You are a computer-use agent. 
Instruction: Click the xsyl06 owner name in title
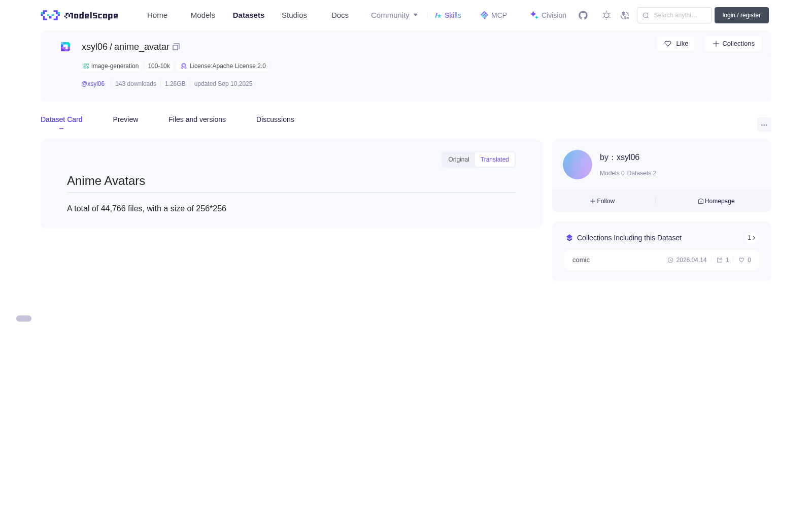94,47
